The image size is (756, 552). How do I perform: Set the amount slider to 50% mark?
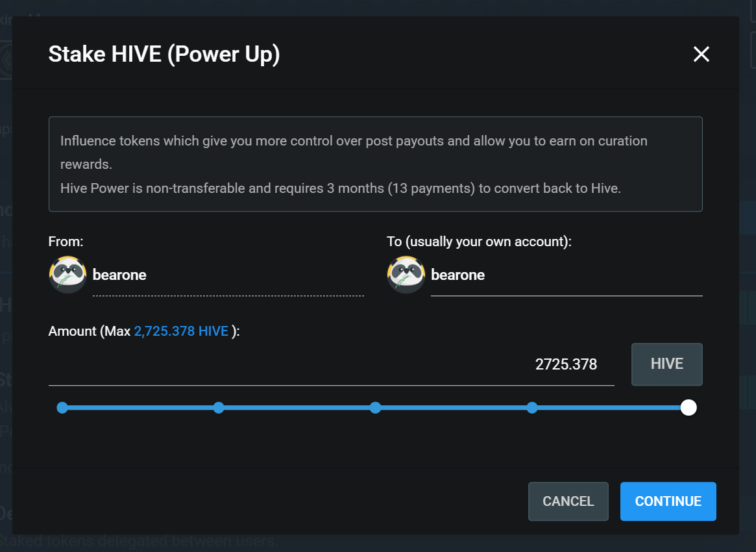pyautogui.click(x=376, y=408)
